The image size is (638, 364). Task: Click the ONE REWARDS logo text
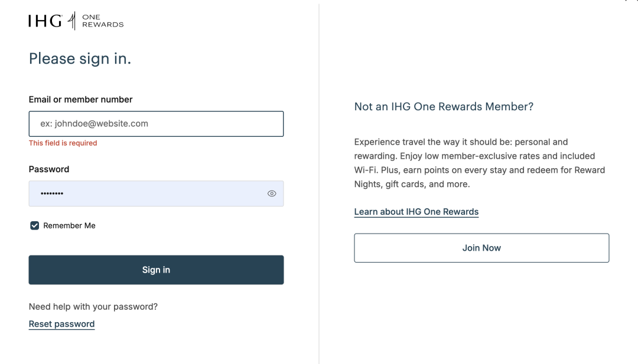click(103, 21)
